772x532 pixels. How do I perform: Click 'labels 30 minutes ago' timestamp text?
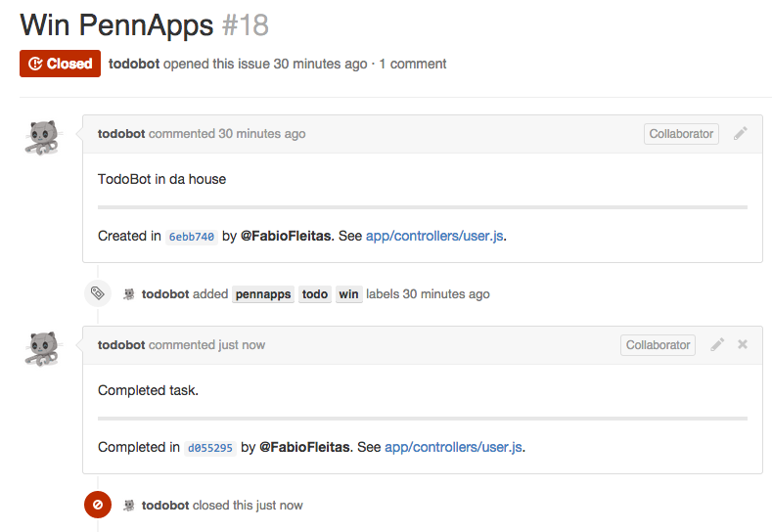click(x=428, y=293)
